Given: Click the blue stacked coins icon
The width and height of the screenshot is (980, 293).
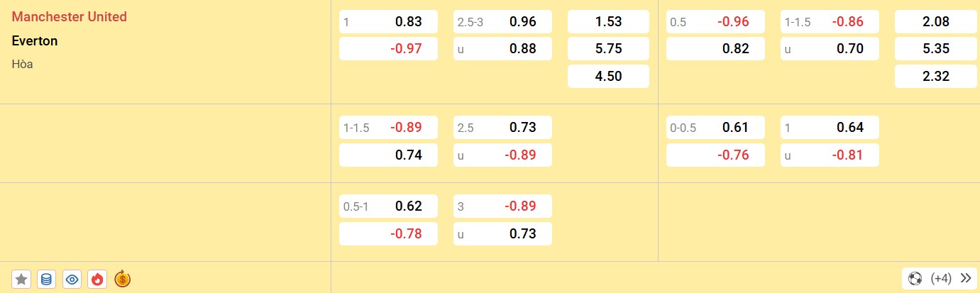Looking at the screenshot, I should click(x=46, y=279).
